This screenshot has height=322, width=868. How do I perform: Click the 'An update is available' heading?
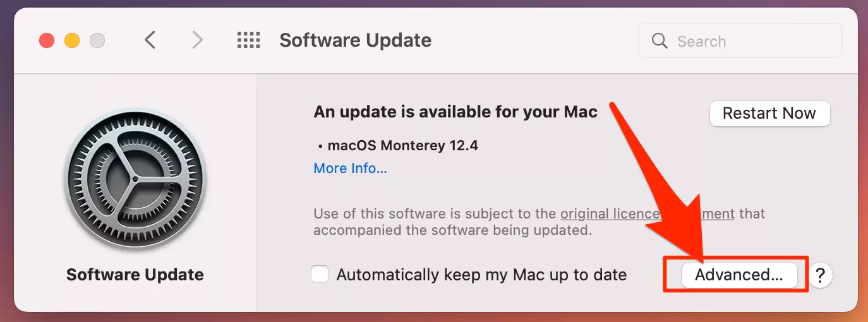click(455, 112)
